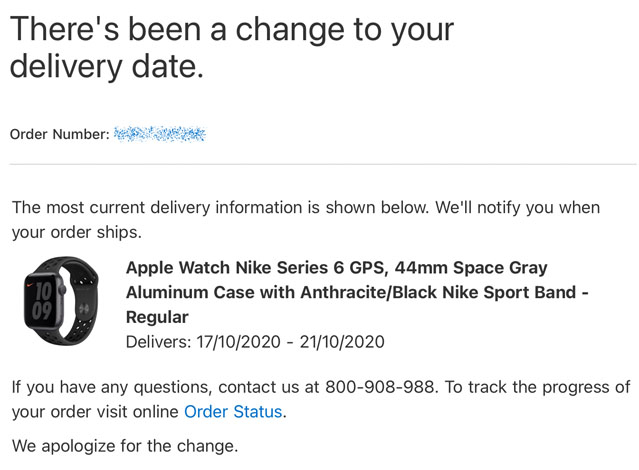Select the 21/10/2020 end date

(x=342, y=342)
